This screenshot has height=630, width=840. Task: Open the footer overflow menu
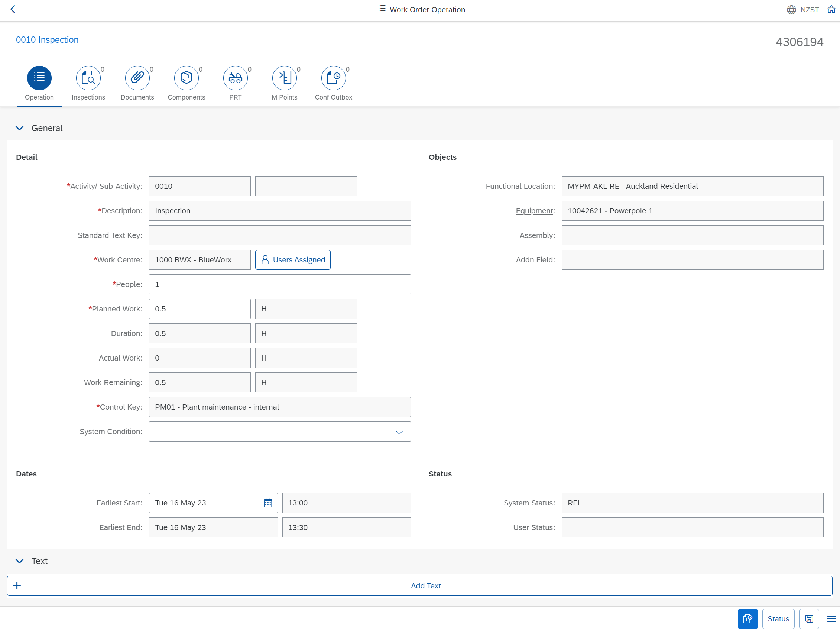click(x=831, y=618)
